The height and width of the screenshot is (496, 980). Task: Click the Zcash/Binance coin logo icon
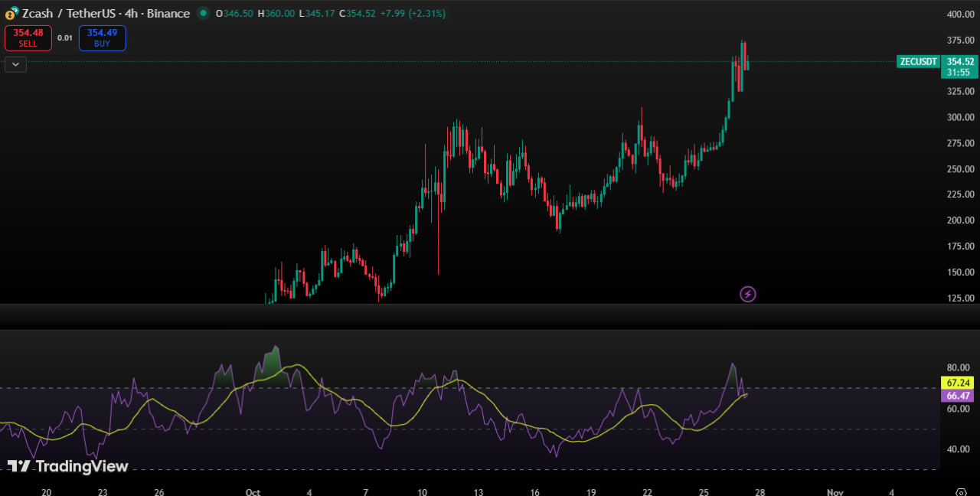11,14
